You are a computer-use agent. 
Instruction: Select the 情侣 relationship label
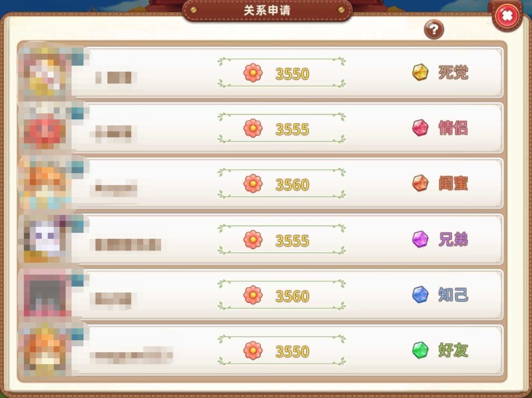(x=453, y=128)
